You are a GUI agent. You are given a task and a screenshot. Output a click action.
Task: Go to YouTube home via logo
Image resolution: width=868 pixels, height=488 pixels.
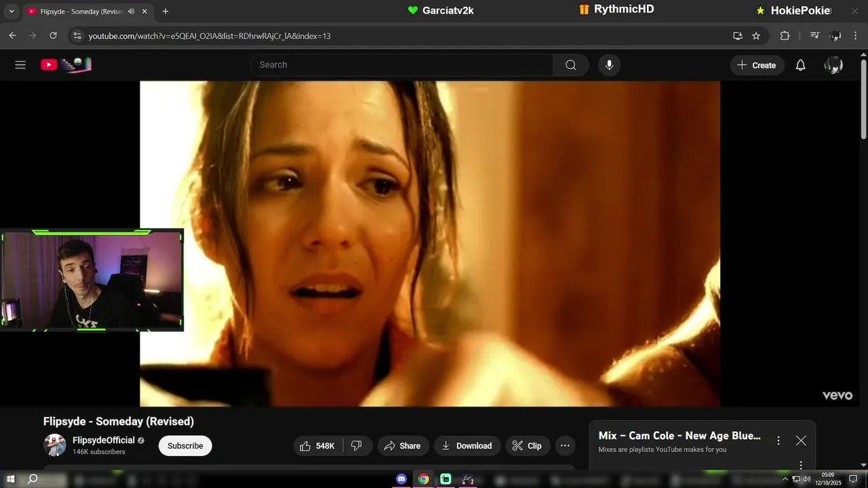tap(66, 65)
